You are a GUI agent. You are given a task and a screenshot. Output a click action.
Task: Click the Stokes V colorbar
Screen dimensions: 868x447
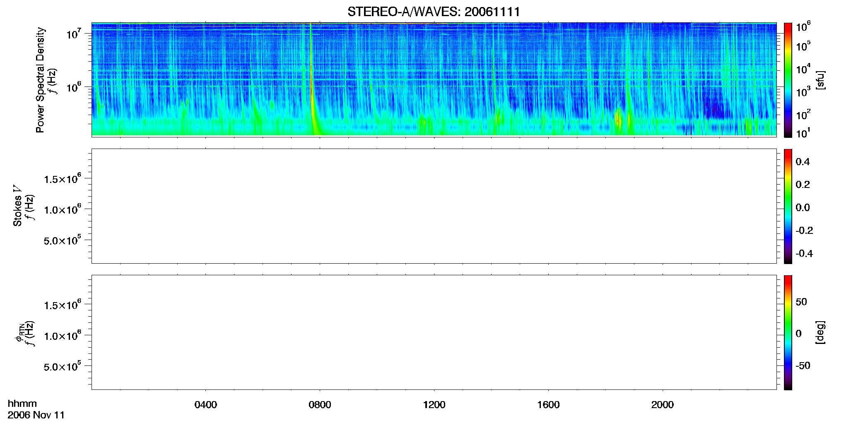point(788,206)
